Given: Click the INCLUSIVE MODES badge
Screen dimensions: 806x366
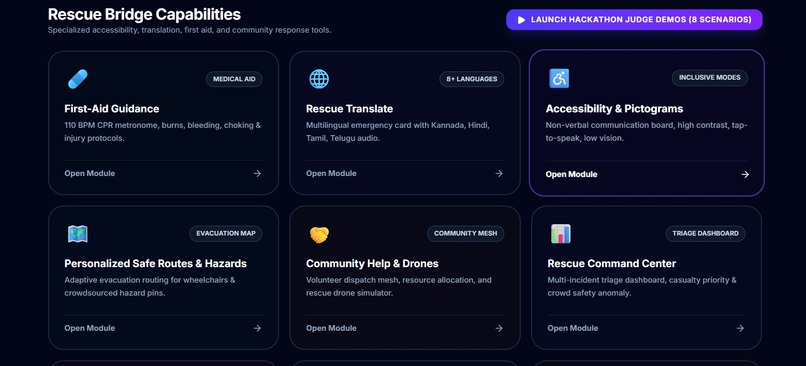Looking at the screenshot, I should tap(709, 78).
